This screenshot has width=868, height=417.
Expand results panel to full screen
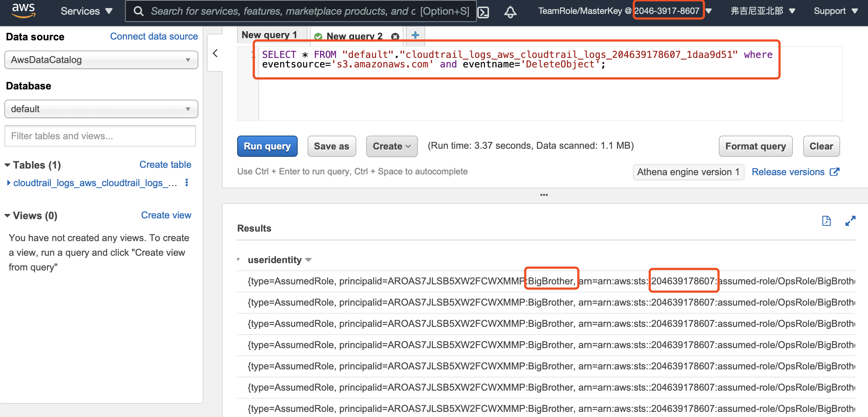[x=850, y=221]
